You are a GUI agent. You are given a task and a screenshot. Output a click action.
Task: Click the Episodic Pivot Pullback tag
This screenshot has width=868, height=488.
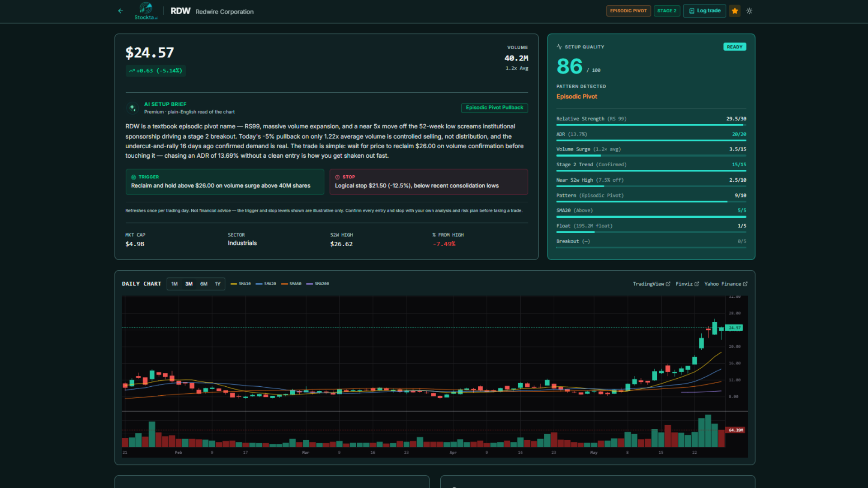(x=495, y=108)
